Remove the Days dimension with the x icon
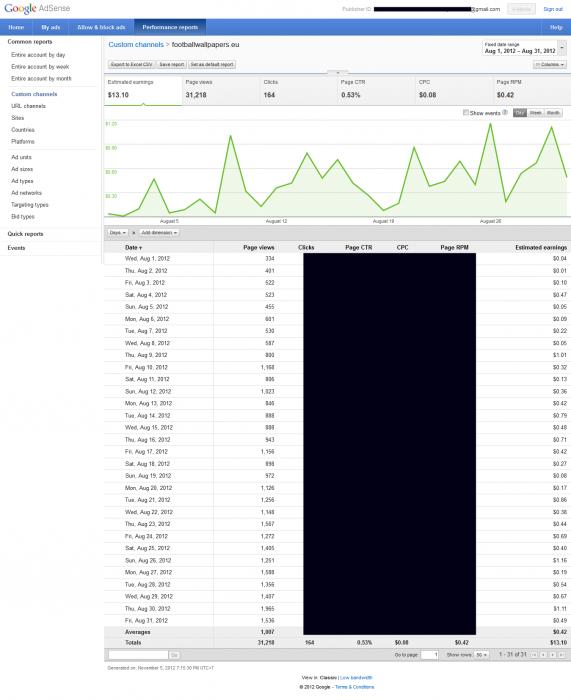Image resolution: width=571 pixels, height=700 pixels. coord(133,233)
